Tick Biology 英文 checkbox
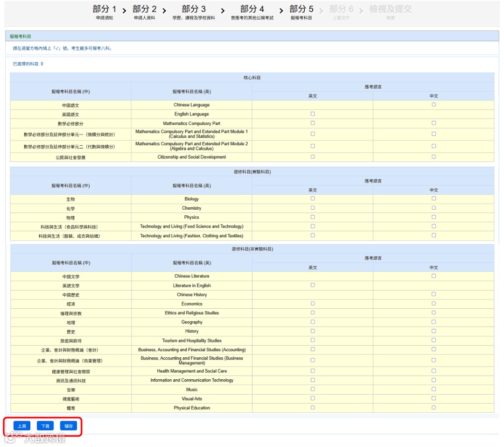 coord(313,199)
